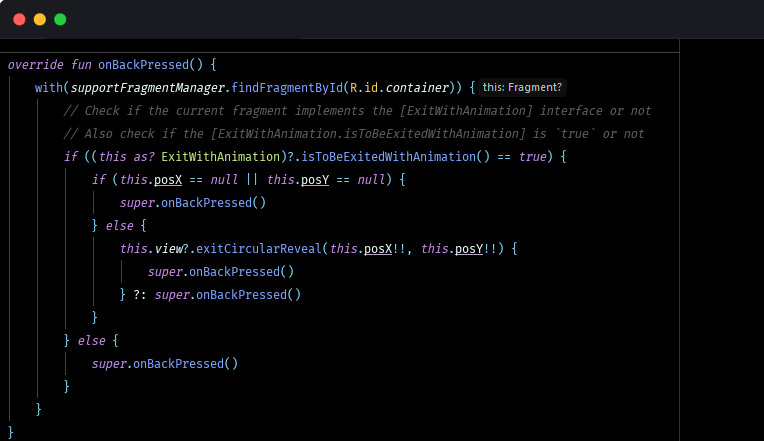The width and height of the screenshot is (764, 441).
Task: Click the findFragmentById method name
Action: tap(287, 88)
